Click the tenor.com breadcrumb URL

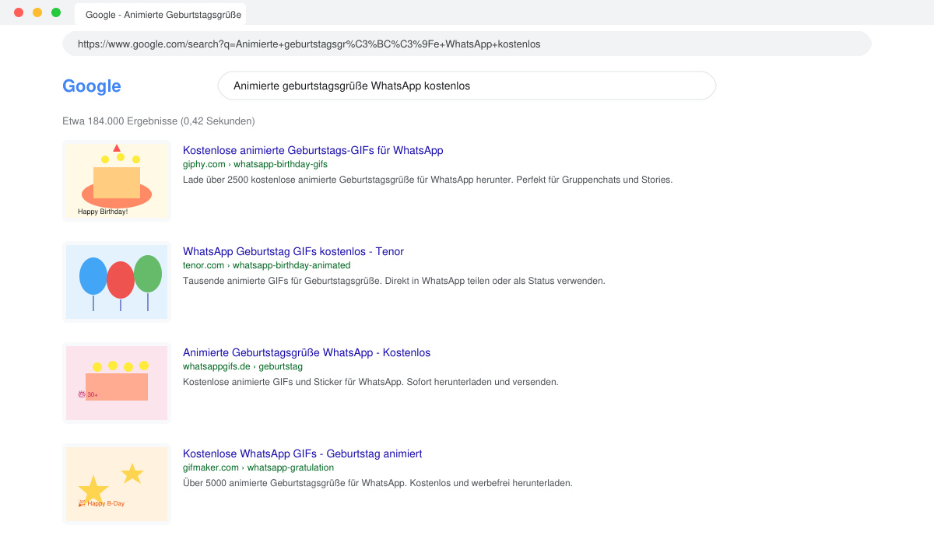tap(267, 265)
